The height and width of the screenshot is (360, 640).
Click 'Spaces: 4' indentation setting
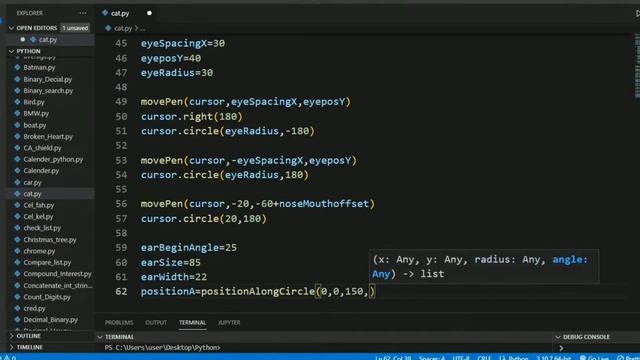coord(431,358)
